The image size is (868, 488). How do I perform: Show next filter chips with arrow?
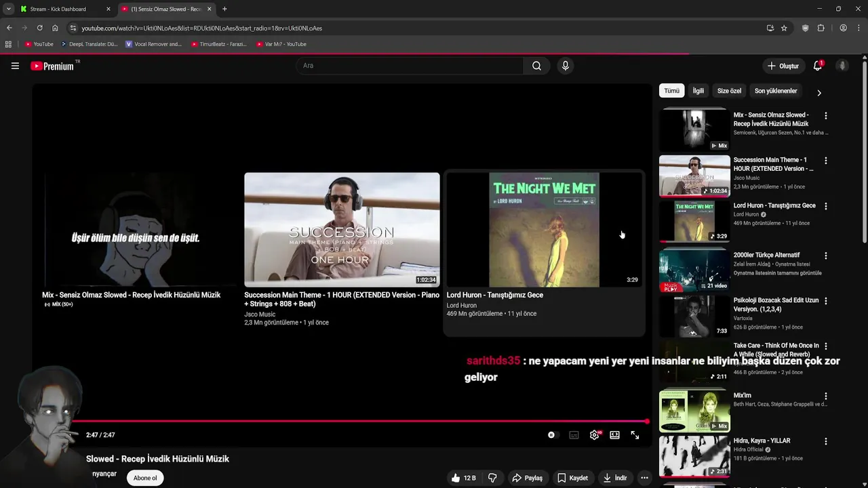click(x=818, y=93)
